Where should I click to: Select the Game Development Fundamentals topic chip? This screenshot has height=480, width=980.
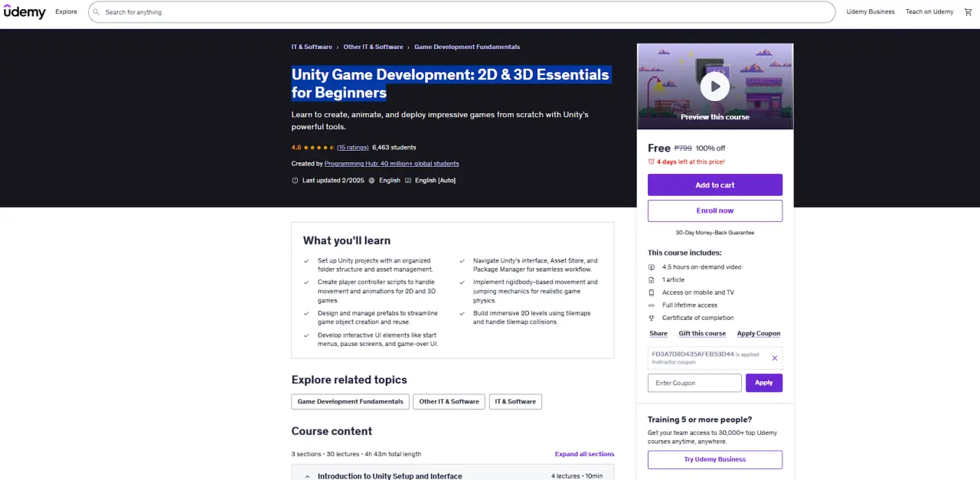tap(350, 402)
